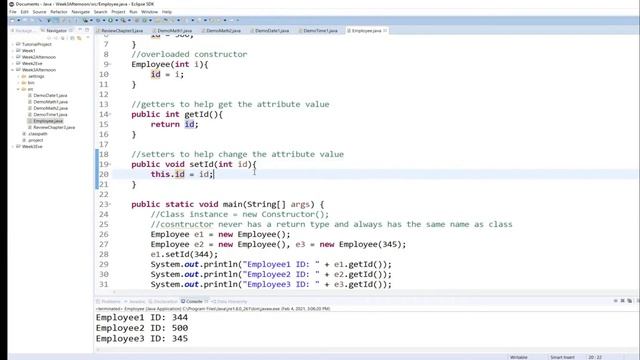
Task: Open the Navigator view menu arrow
Action: 88,38
